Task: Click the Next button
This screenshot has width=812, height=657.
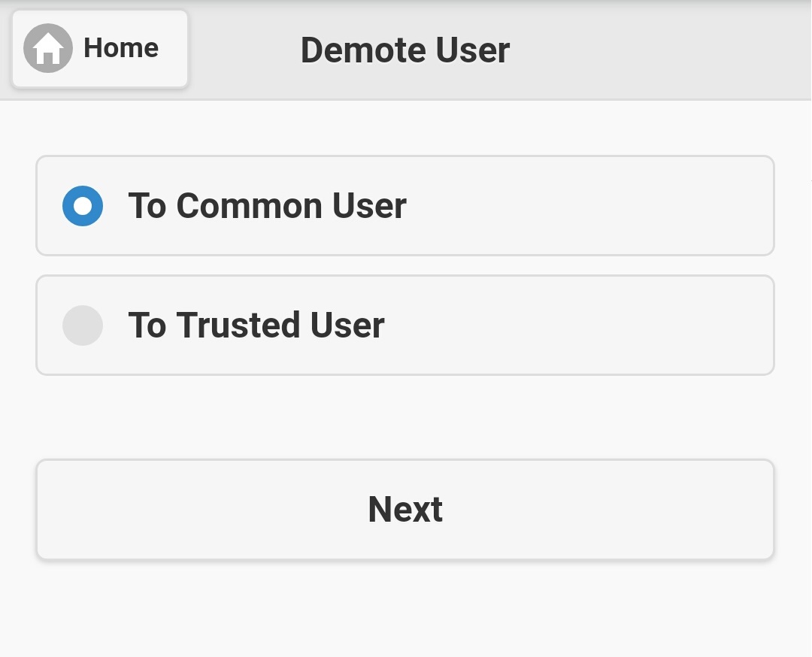Action: 405,510
